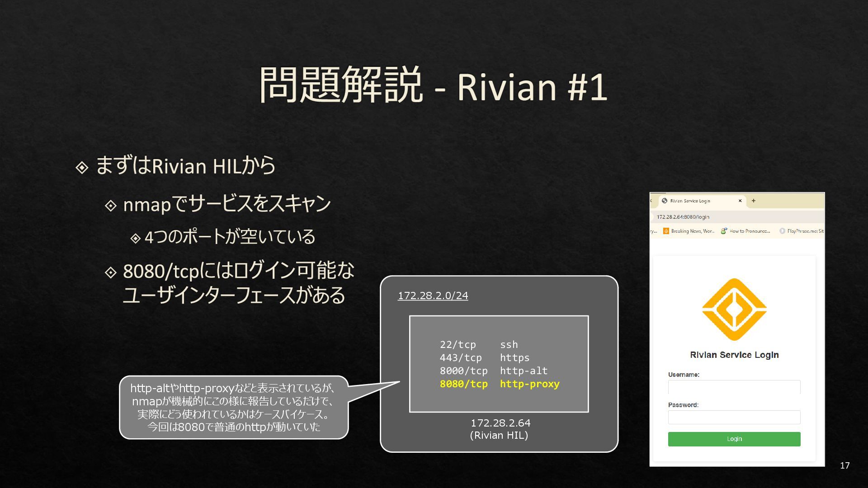
Task: Click the bullet nmapでサービスをスキャン
Action: [227, 204]
